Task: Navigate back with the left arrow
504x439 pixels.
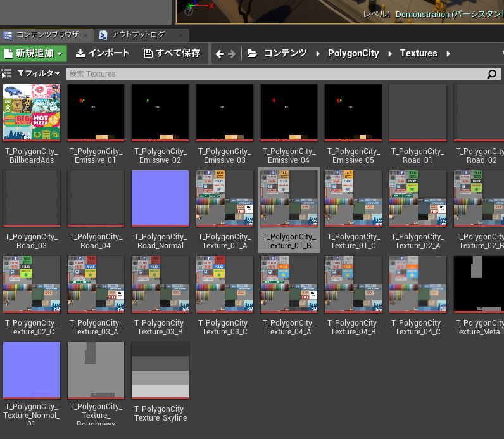Action: (220, 54)
